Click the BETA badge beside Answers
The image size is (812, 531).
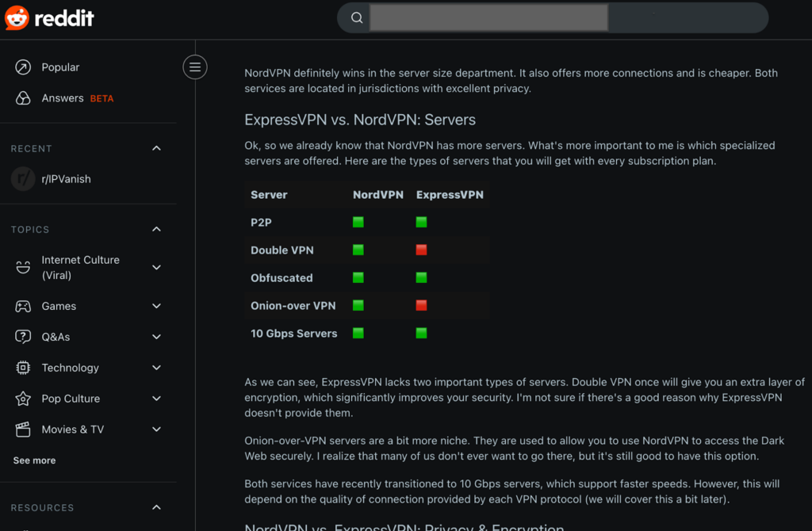click(101, 99)
